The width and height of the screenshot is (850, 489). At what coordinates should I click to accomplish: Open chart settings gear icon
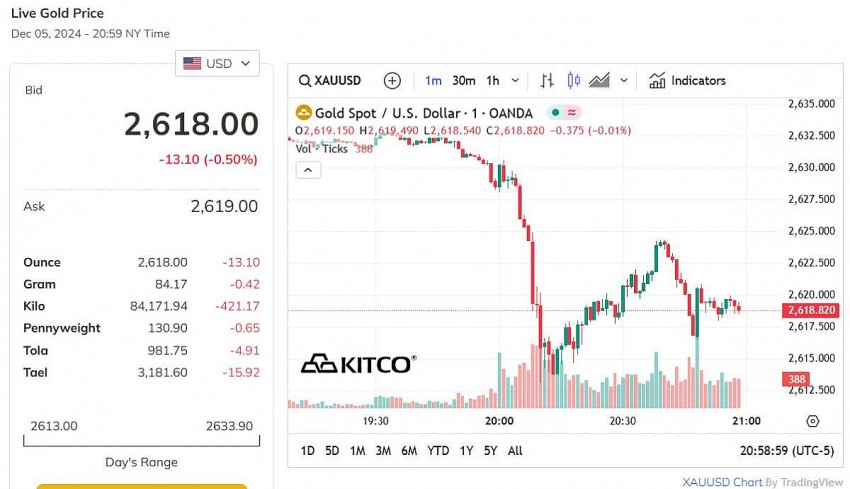tap(812, 421)
